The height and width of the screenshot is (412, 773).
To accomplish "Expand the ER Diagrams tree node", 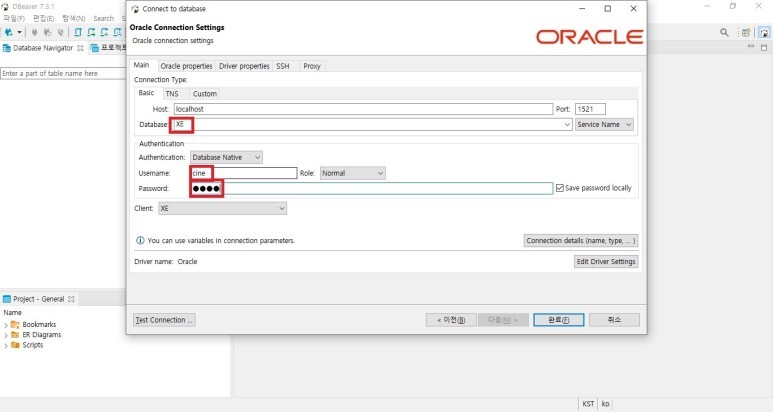I will pyautogui.click(x=5, y=335).
